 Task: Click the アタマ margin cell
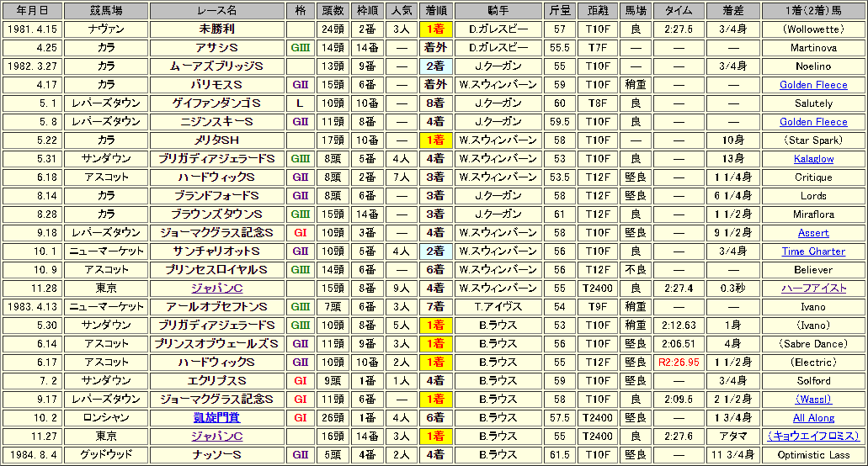click(733, 437)
